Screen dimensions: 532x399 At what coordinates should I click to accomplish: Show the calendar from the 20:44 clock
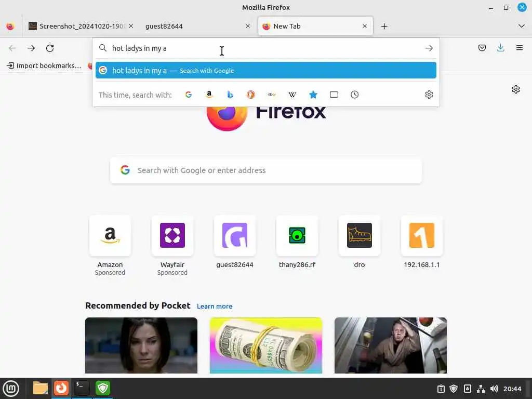point(512,389)
